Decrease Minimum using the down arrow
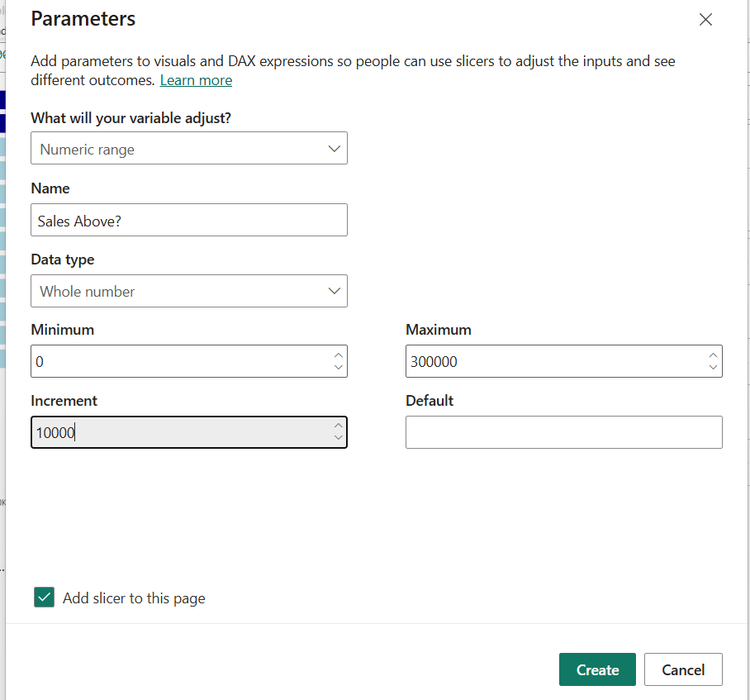Image resolution: width=750 pixels, height=700 pixels. tap(338, 368)
